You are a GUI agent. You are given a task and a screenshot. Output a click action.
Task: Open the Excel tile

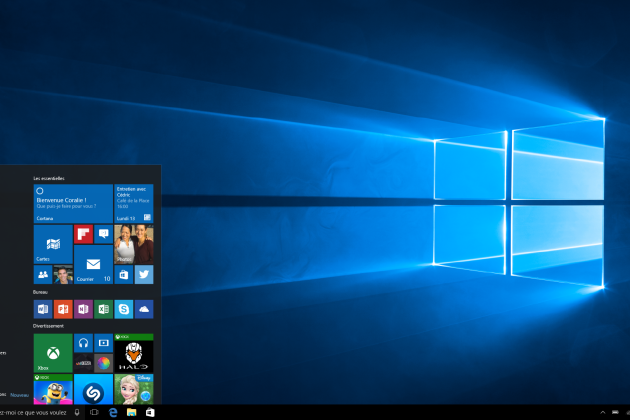(103, 309)
